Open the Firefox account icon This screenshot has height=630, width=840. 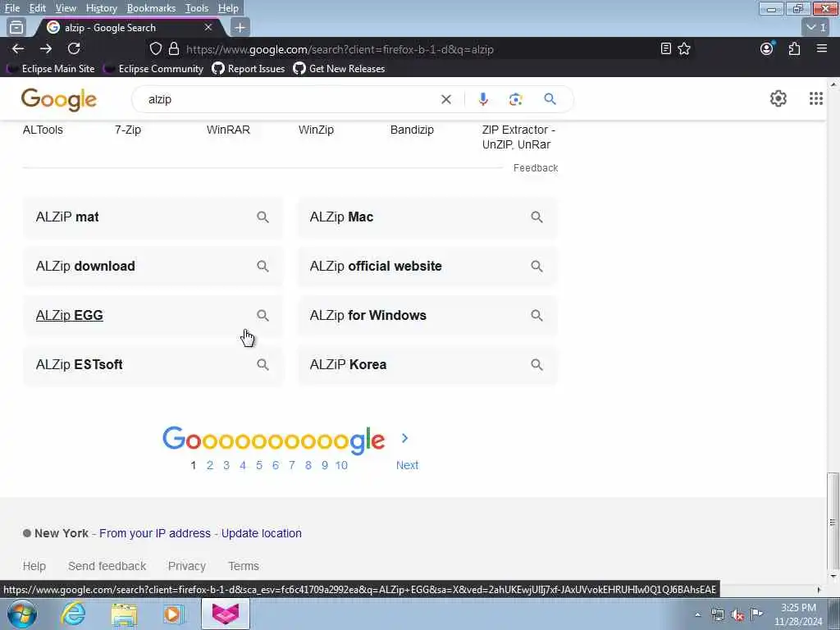pyautogui.click(x=767, y=48)
